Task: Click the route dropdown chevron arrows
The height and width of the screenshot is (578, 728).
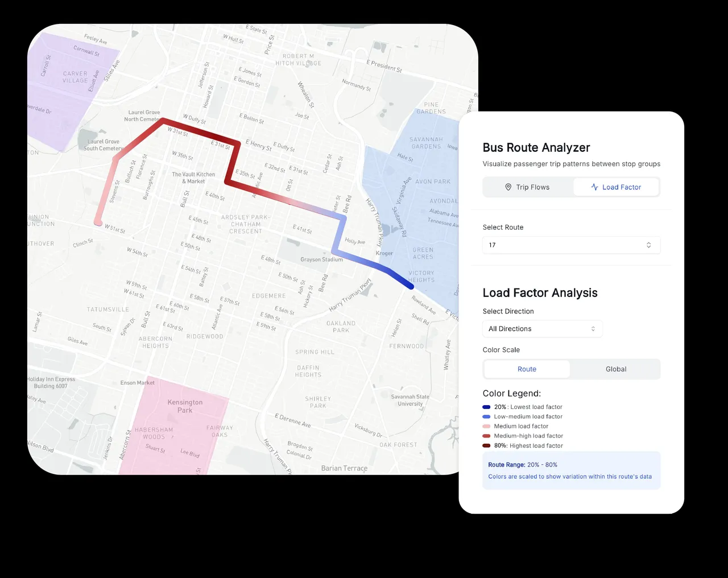Action: tap(648, 245)
